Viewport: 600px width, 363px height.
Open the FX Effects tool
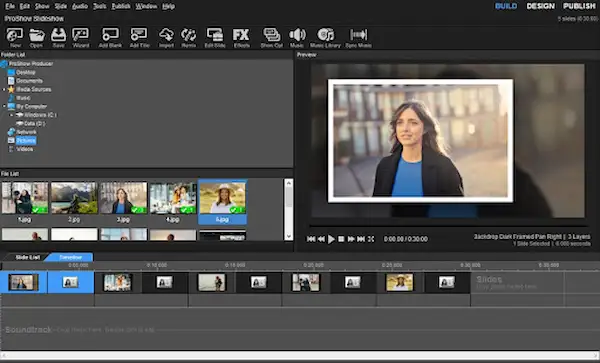point(241,38)
